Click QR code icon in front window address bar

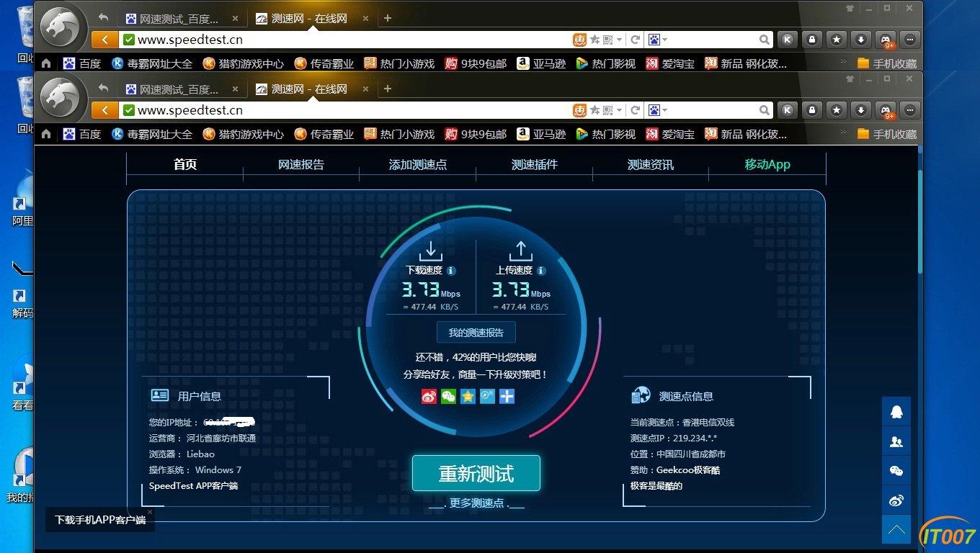tap(608, 110)
